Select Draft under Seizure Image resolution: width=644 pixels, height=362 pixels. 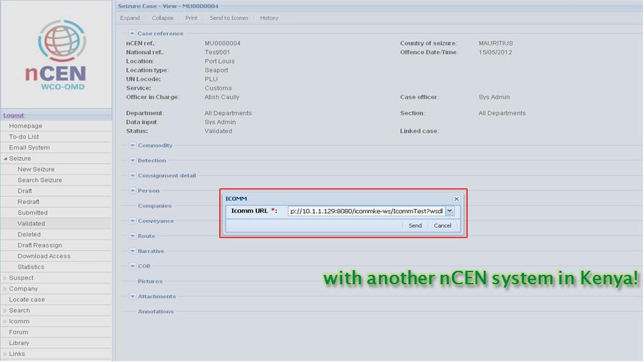pos(25,191)
